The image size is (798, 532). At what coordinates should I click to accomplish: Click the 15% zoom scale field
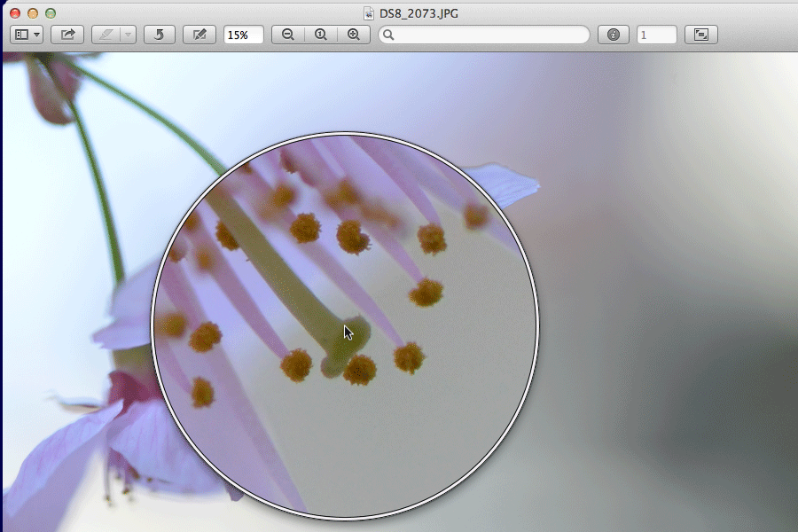pos(244,35)
